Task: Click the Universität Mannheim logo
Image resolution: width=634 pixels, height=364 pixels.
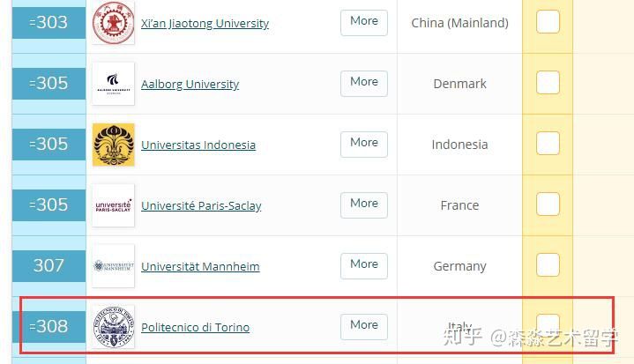Action: (x=113, y=266)
